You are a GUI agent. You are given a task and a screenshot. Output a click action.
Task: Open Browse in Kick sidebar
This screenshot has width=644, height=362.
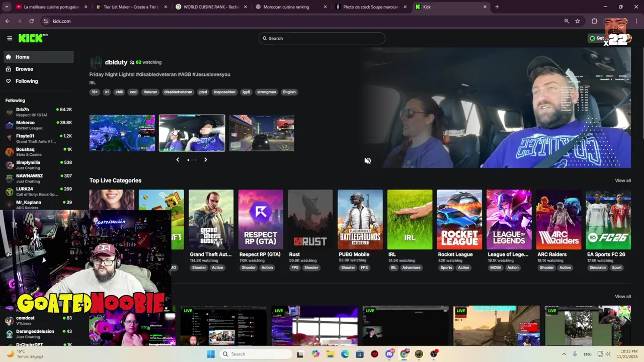click(x=39, y=69)
